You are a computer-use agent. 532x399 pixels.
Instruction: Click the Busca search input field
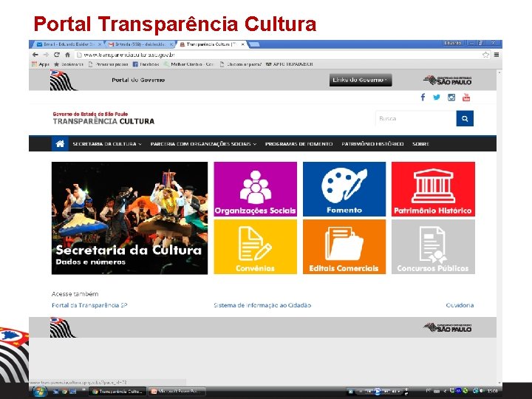[x=416, y=118]
